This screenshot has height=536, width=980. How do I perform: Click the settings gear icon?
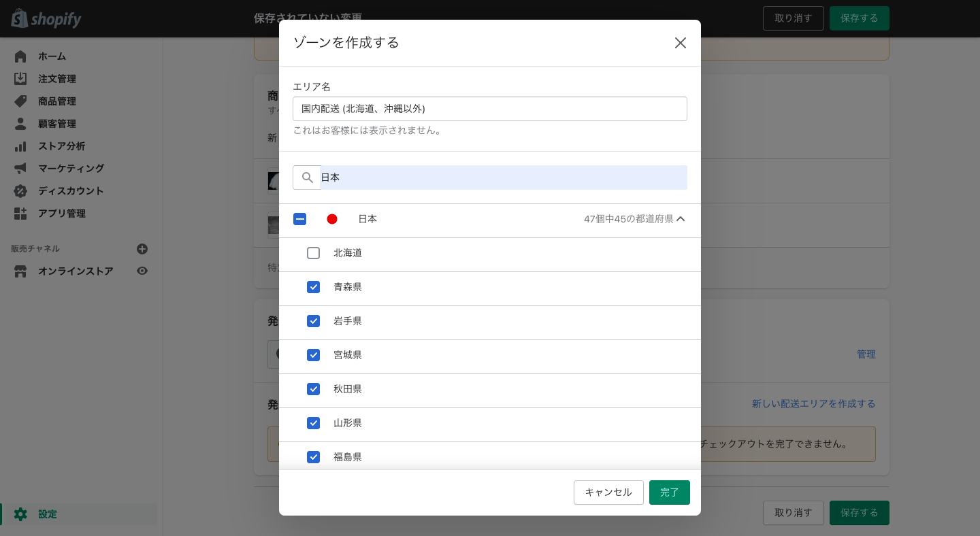pos(20,514)
